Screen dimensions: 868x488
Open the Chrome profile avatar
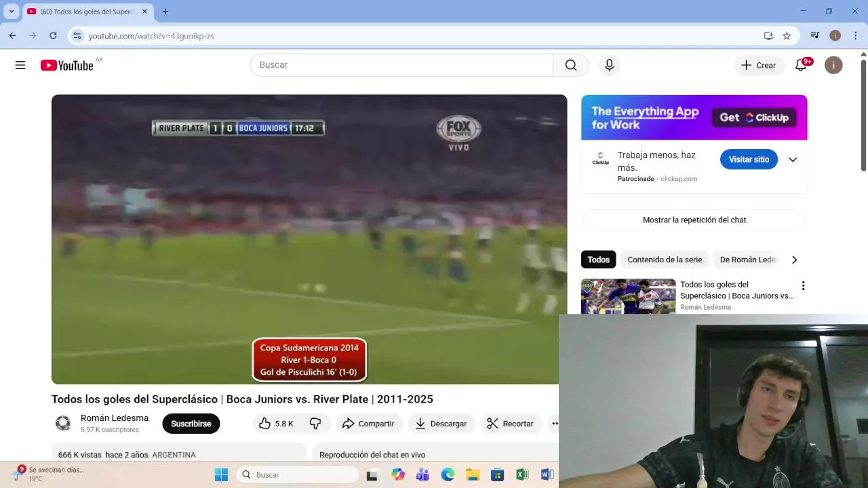(x=835, y=35)
